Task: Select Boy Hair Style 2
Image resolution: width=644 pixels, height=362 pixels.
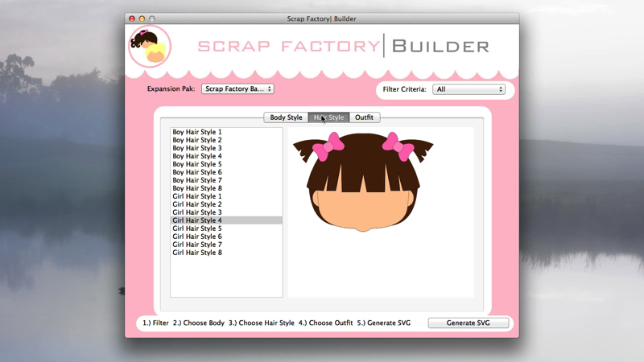Action: [226, 140]
